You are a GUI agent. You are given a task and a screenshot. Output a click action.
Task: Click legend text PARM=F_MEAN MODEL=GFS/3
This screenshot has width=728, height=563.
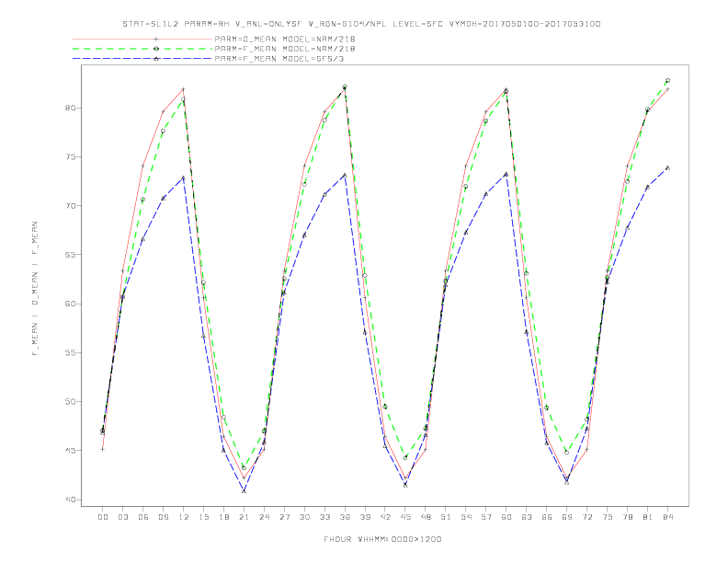279,59
